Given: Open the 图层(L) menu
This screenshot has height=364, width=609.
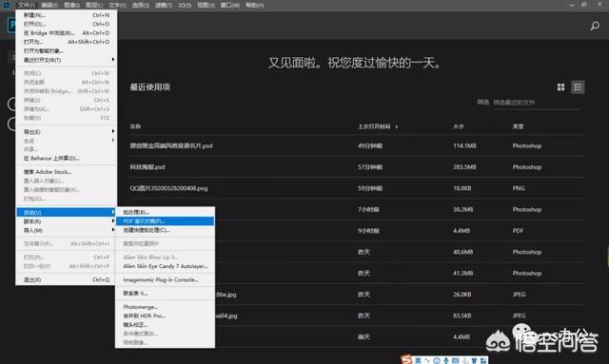Looking at the screenshot, I should click(x=94, y=5).
